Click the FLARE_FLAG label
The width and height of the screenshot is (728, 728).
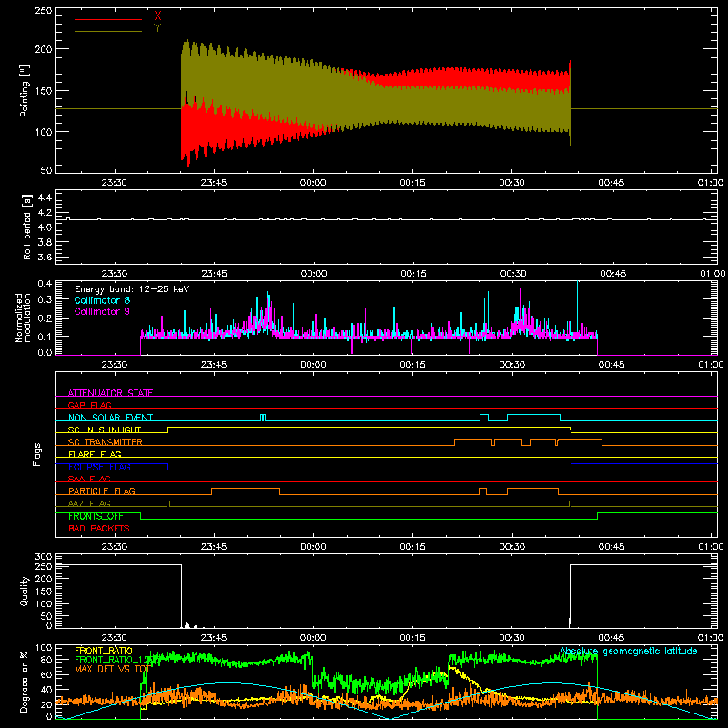pyautogui.click(x=95, y=454)
